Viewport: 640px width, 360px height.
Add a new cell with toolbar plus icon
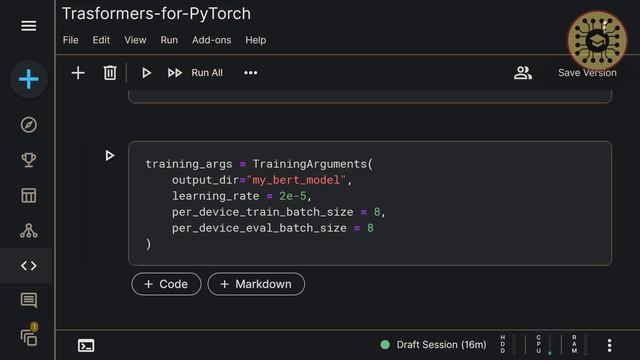pyautogui.click(x=78, y=73)
